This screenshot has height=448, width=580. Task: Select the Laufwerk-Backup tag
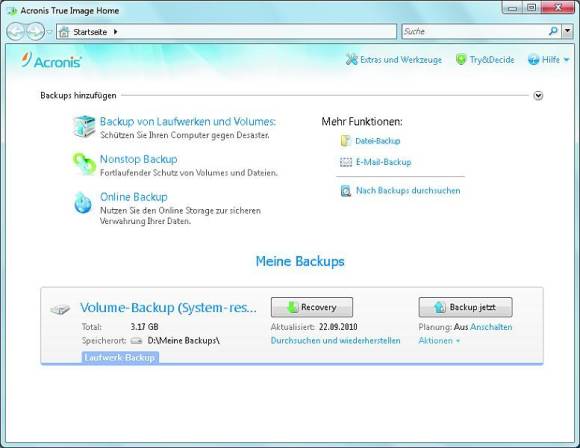tap(120, 357)
